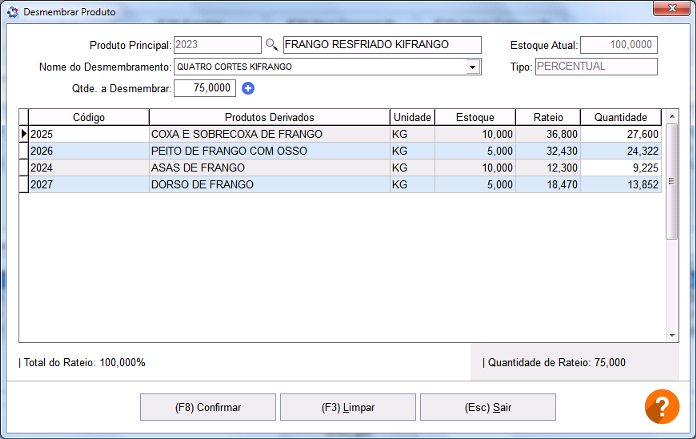This screenshot has height=439, width=696.
Task: Click the grid scrollbar up arrow
Action: (x=672, y=116)
